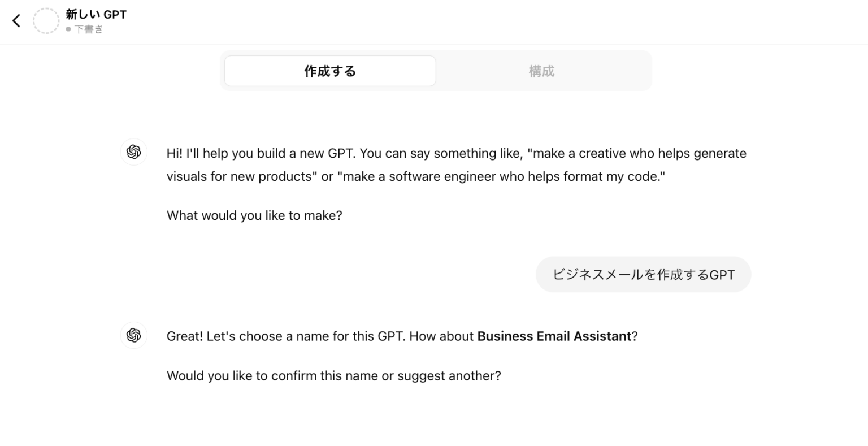This screenshot has height=446, width=868.
Task: Click the gray draft status dot
Action: [68, 29]
